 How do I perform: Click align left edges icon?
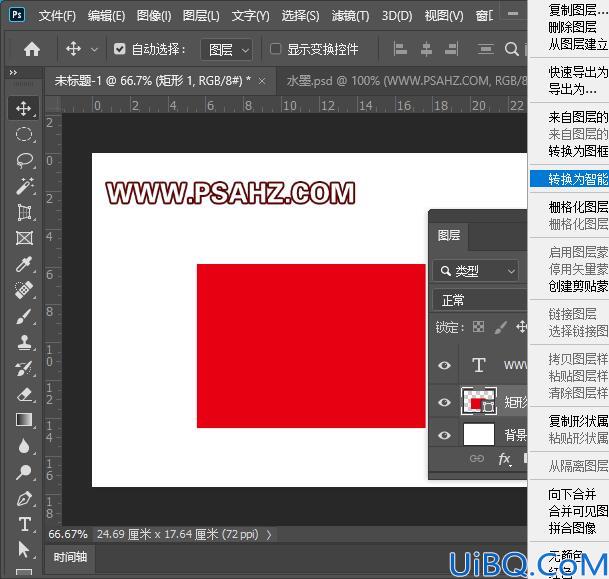tap(400, 49)
